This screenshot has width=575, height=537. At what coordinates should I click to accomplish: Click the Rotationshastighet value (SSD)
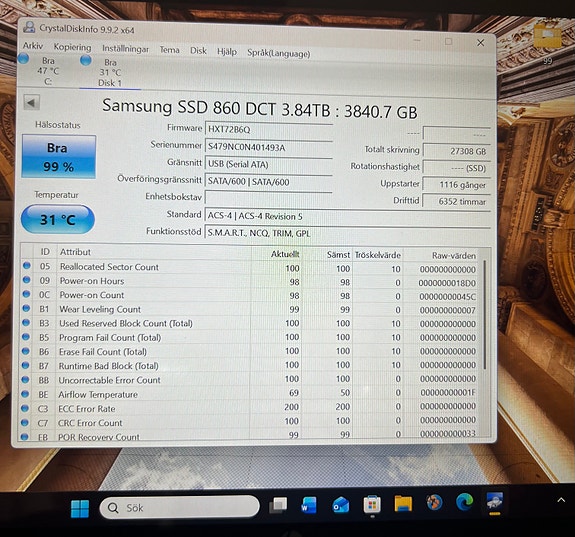tap(457, 168)
